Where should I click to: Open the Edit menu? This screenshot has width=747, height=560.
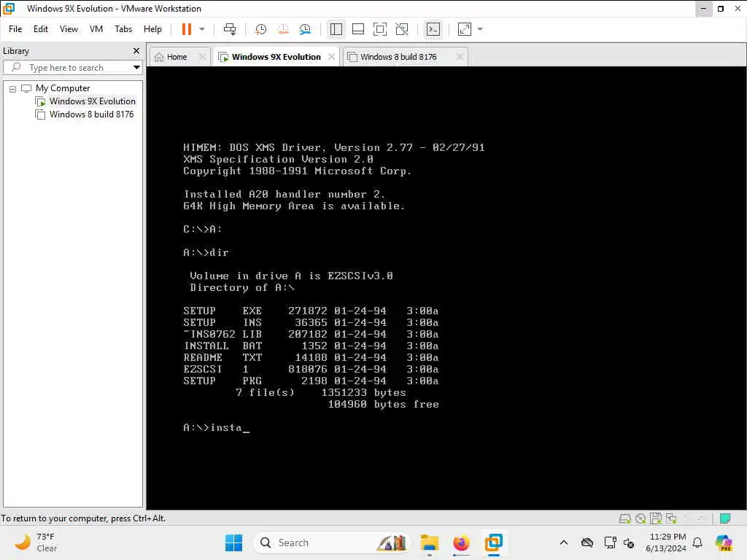[41, 29]
